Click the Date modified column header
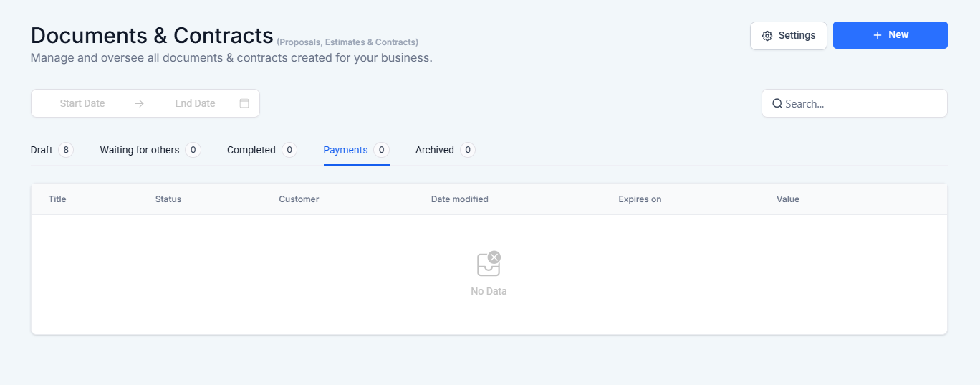Image resolution: width=980 pixels, height=385 pixels. click(x=459, y=199)
